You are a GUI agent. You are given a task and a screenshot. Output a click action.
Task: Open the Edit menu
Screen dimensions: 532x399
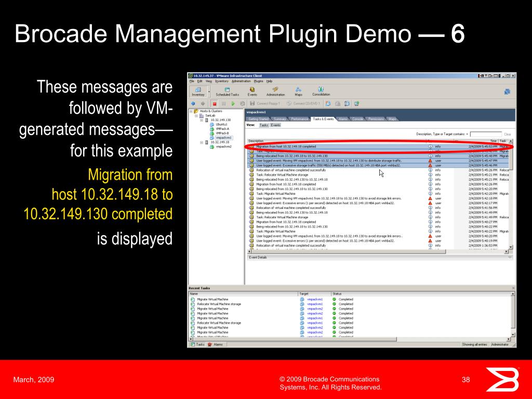200,82
